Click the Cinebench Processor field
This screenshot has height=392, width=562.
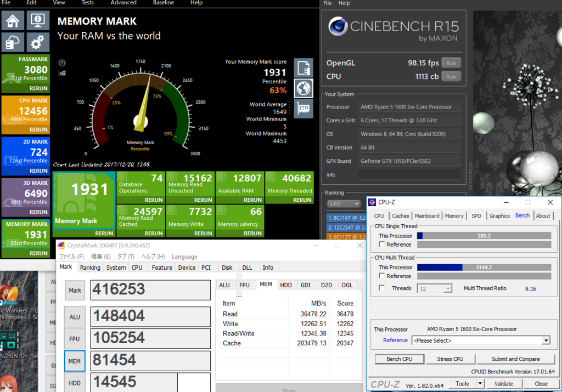point(409,107)
